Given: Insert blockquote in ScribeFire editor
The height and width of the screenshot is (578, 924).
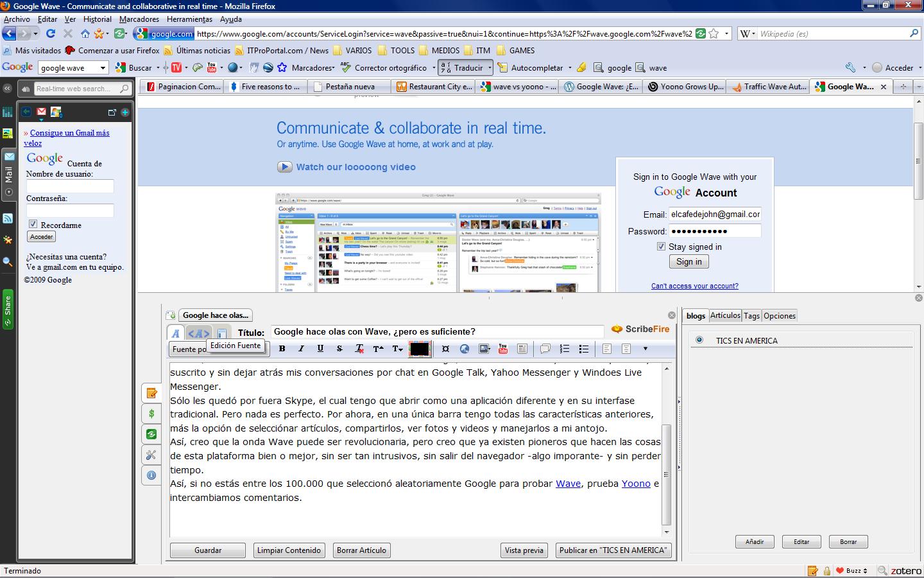Looking at the screenshot, I should [545, 349].
